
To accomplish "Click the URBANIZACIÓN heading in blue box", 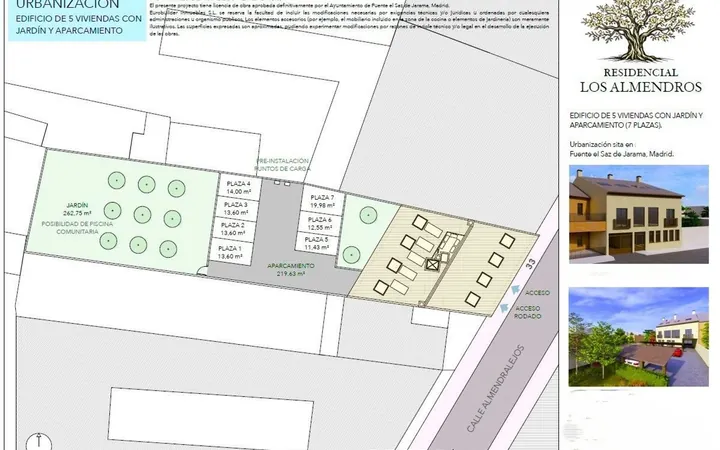I will coord(68,5).
